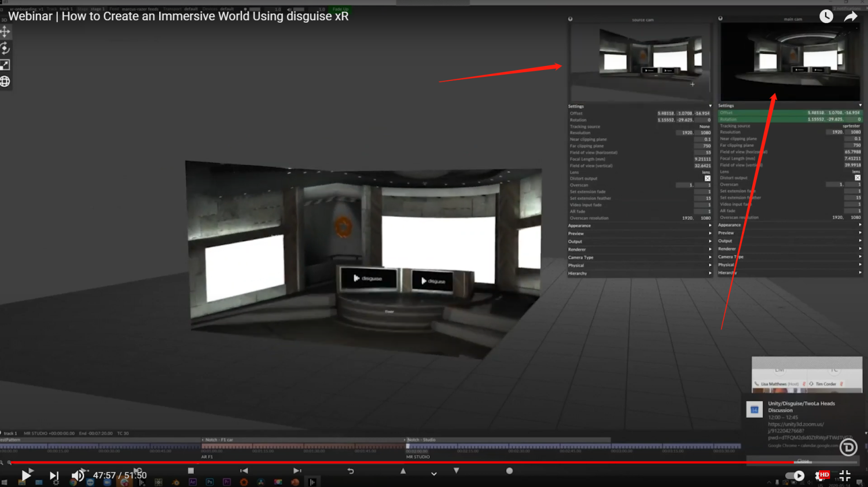Click the Watch later clock icon
This screenshot has width=868, height=487.
[x=826, y=16]
